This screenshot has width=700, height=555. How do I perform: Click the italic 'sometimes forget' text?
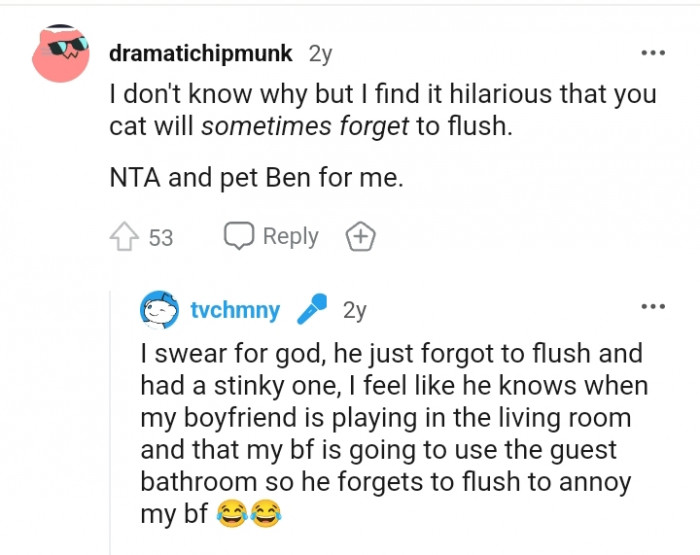pyautogui.click(x=304, y=126)
